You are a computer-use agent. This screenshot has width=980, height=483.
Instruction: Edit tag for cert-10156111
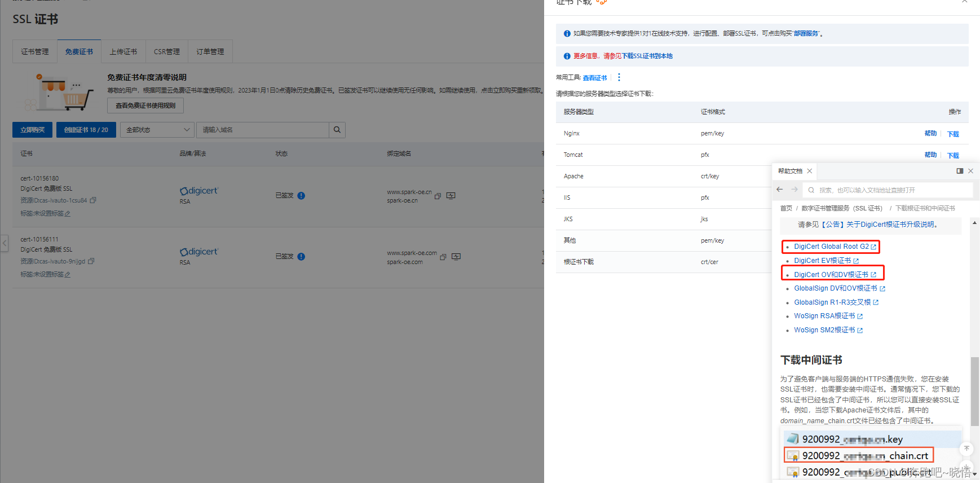click(68, 275)
